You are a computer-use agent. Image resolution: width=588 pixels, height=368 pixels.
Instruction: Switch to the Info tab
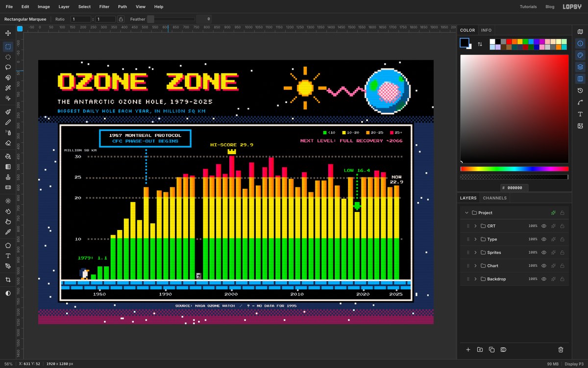[486, 30]
